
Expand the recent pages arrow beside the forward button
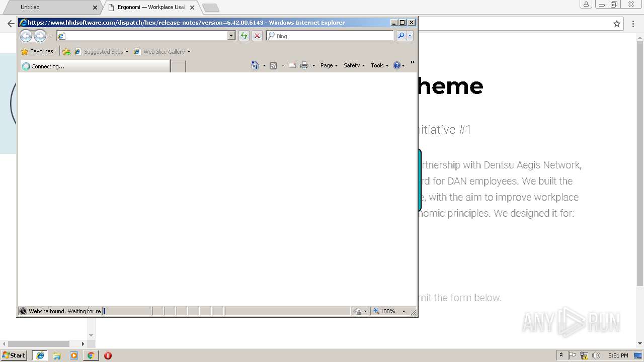pos(51,36)
